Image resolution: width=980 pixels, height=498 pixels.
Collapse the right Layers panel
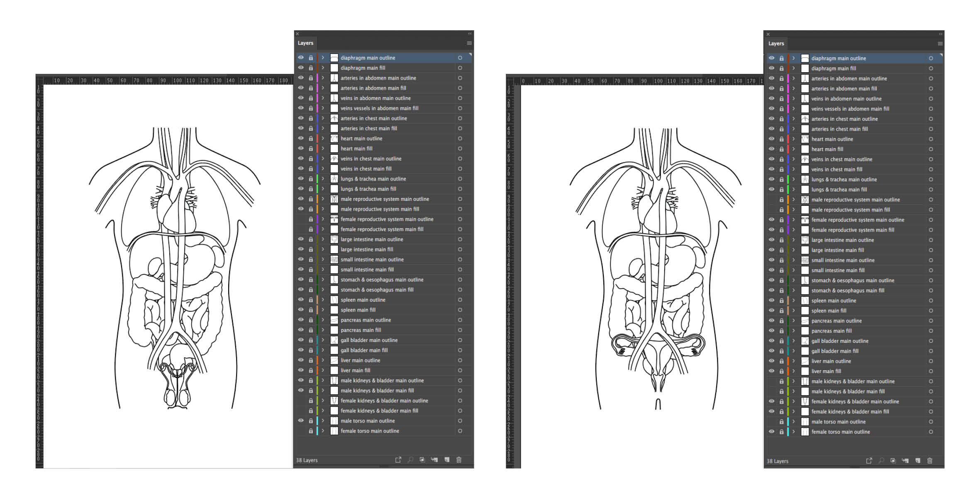click(x=940, y=34)
